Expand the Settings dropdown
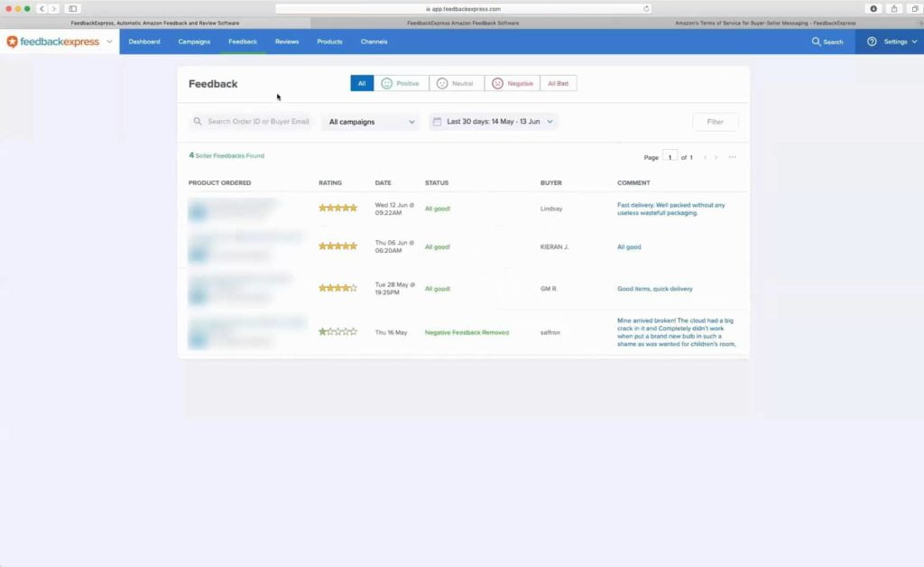924x567 pixels. click(901, 42)
